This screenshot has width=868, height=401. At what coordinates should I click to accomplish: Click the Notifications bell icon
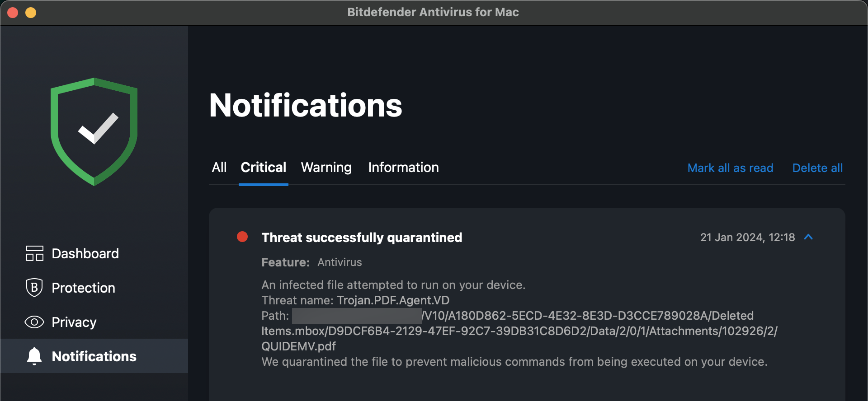(x=34, y=356)
